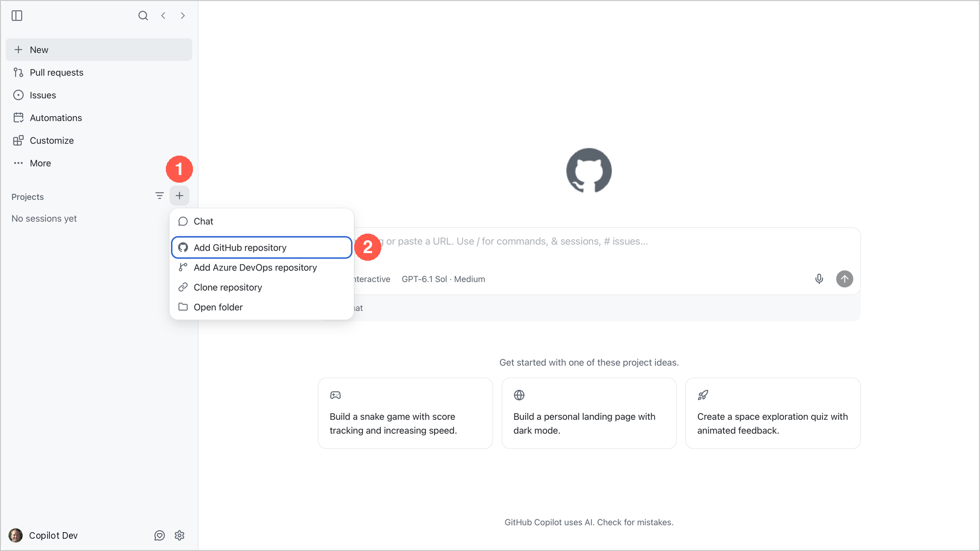Select Add Azure DevOps repository

[262, 267]
